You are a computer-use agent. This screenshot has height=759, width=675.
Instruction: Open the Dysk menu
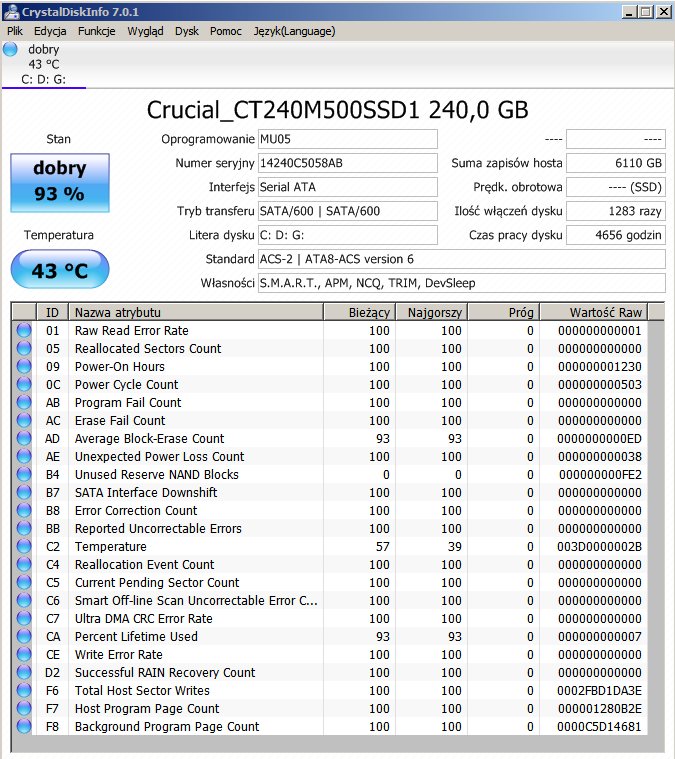point(187,31)
